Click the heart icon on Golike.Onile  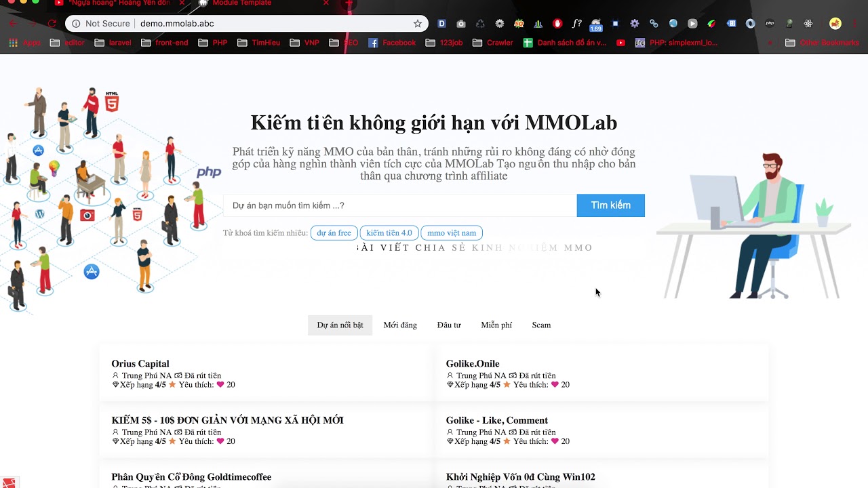(555, 385)
